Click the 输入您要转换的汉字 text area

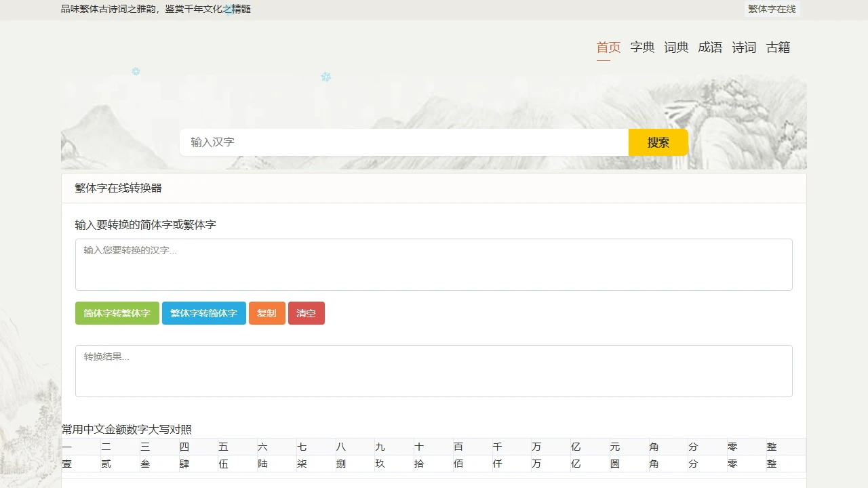tap(433, 264)
